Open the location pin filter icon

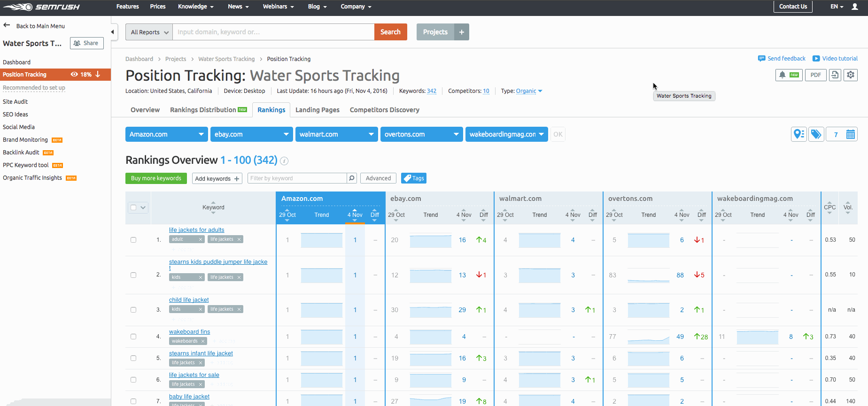(x=798, y=134)
